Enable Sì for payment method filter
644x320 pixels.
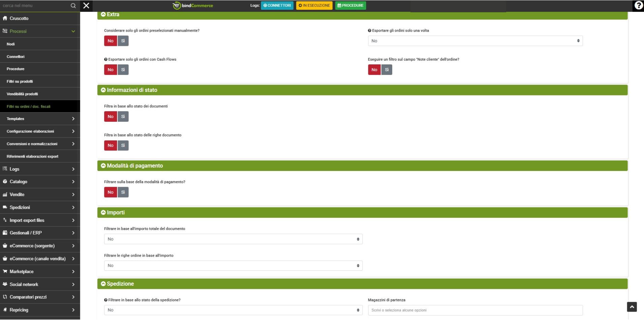pyautogui.click(x=123, y=192)
